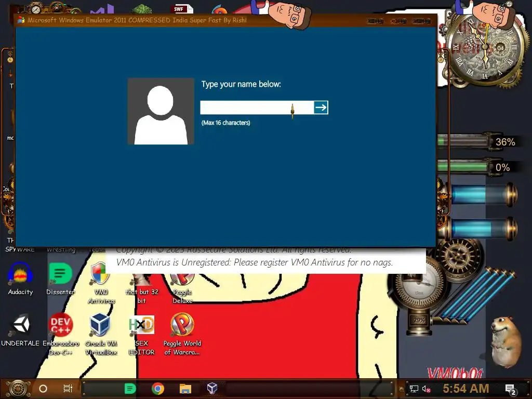The height and width of the screenshot is (399, 532).
Task: Click the Microsoft Windows Emulator title text
Action: coord(137,20)
